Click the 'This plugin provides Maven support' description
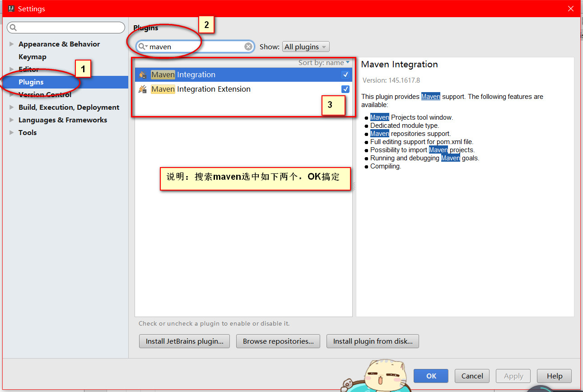This screenshot has height=392, width=583. point(452,100)
